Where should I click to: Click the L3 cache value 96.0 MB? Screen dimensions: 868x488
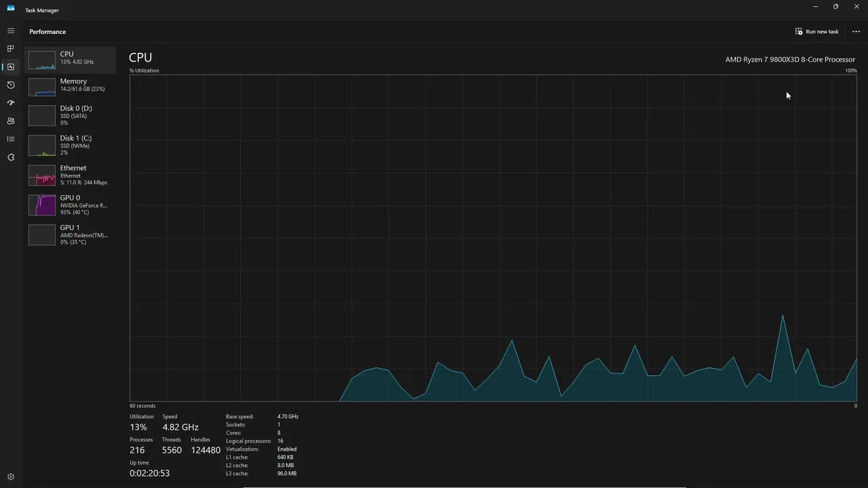pos(287,474)
